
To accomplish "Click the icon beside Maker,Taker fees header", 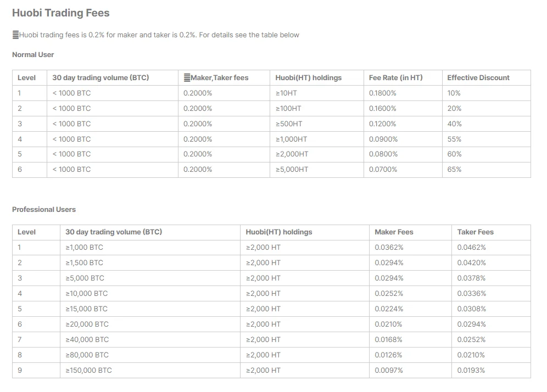I will (x=187, y=78).
